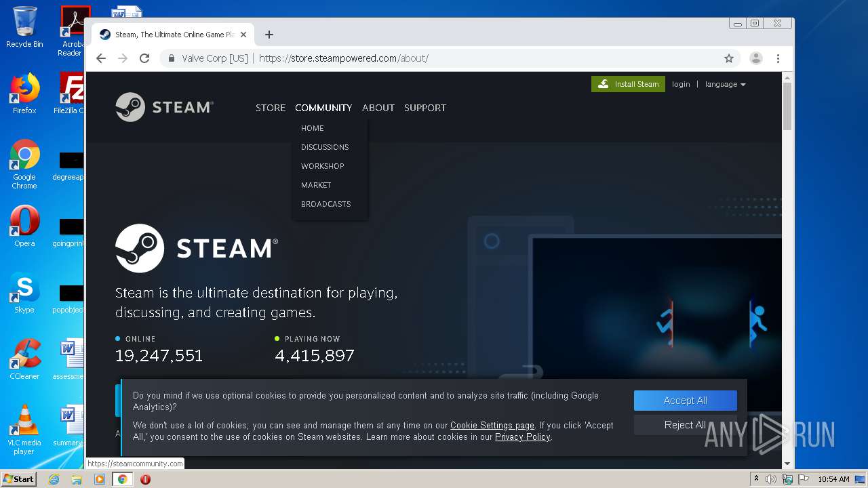Click the media player taskbar icon
The height and width of the screenshot is (488, 868).
pyautogui.click(x=100, y=479)
